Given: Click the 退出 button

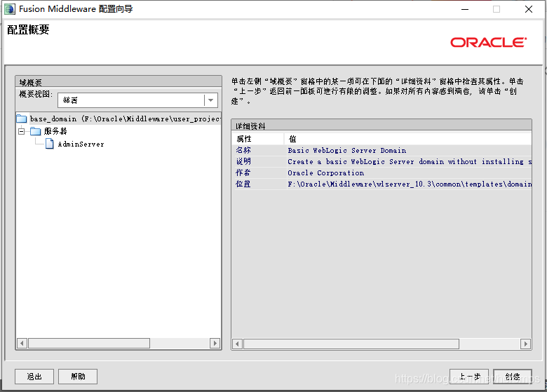Looking at the screenshot, I should pyautogui.click(x=34, y=377).
